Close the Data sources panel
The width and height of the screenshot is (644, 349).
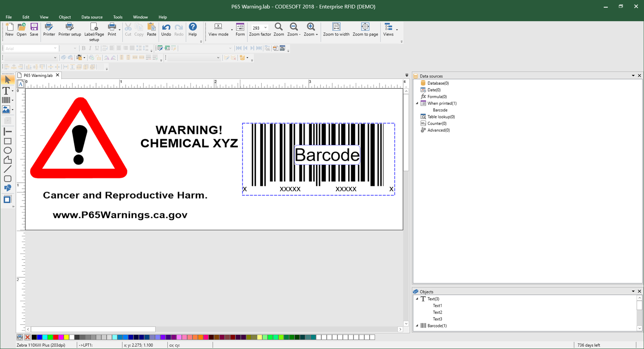[639, 76]
